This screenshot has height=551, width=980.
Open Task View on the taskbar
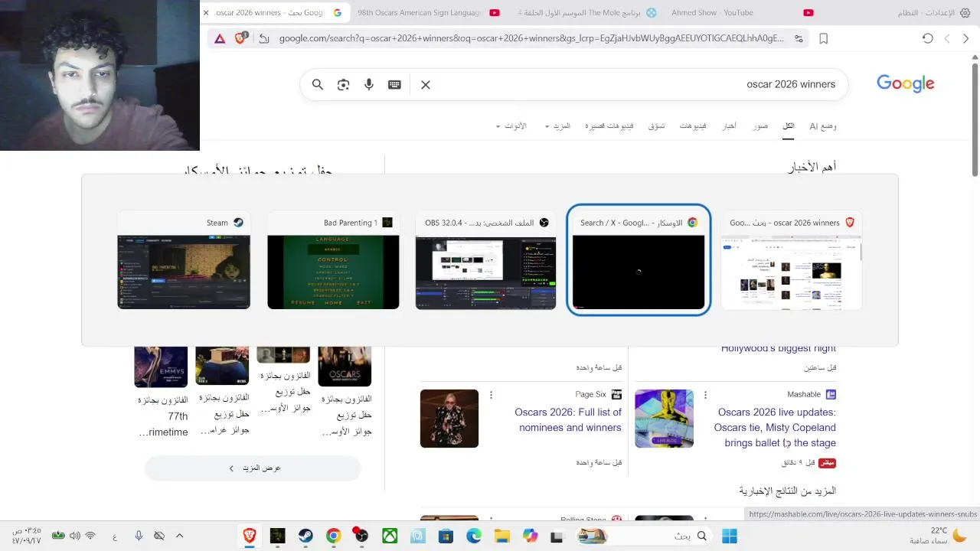(557, 536)
